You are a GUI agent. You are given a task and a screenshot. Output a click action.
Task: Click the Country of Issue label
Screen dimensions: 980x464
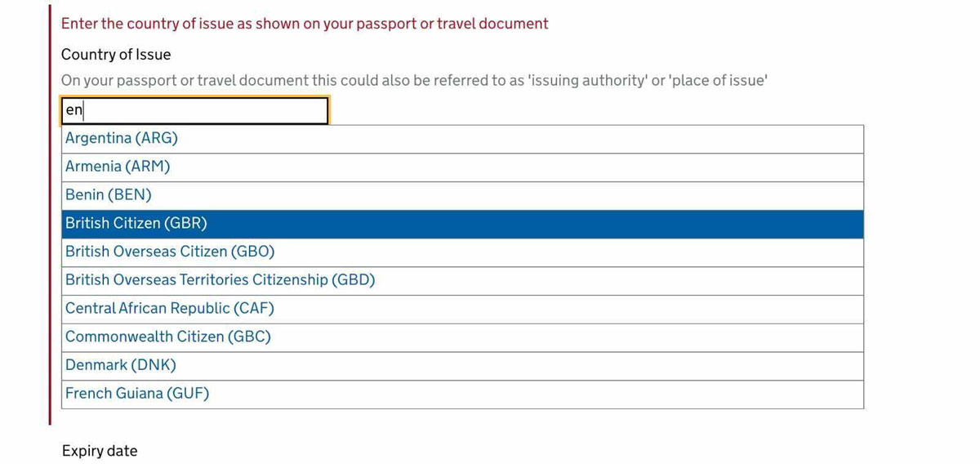(x=116, y=55)
